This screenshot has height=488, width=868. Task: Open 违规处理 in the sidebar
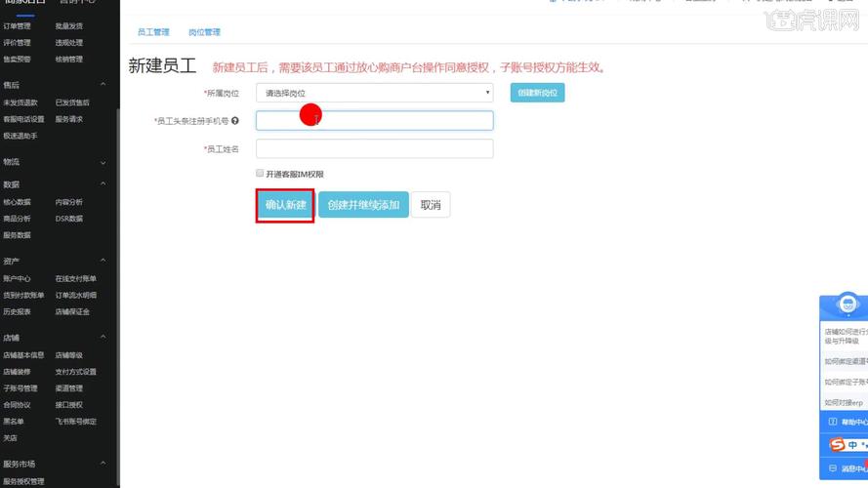coord(69,43)
